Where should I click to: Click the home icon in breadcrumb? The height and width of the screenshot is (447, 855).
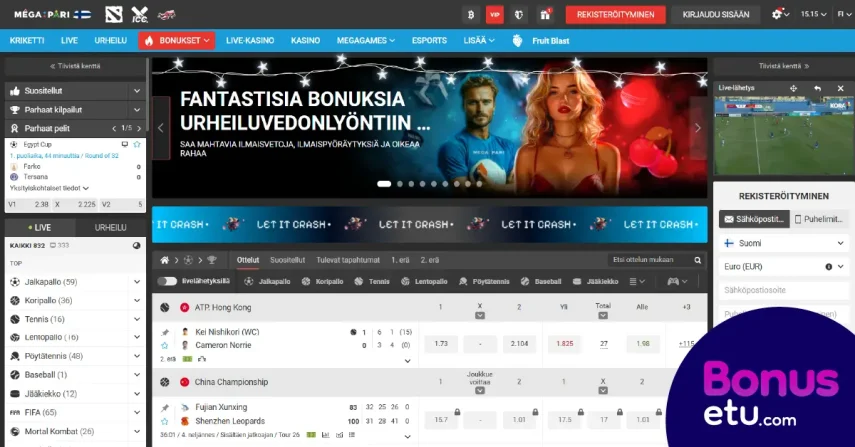pos(164,260)
